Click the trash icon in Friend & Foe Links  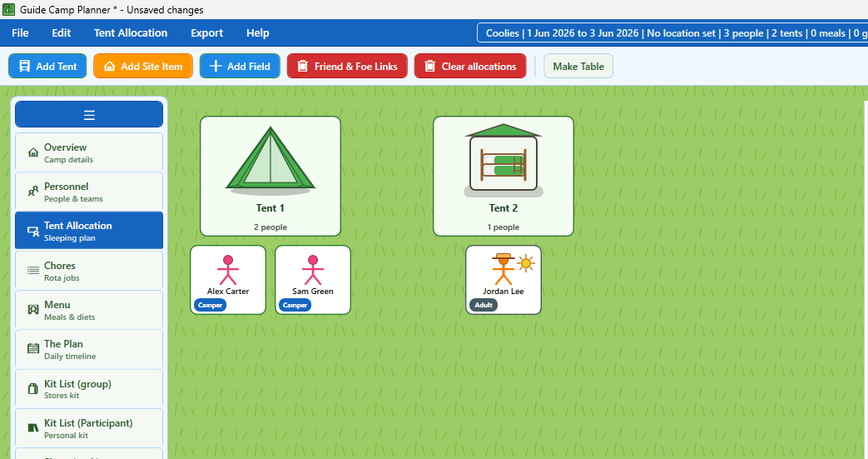pos(303,66)
